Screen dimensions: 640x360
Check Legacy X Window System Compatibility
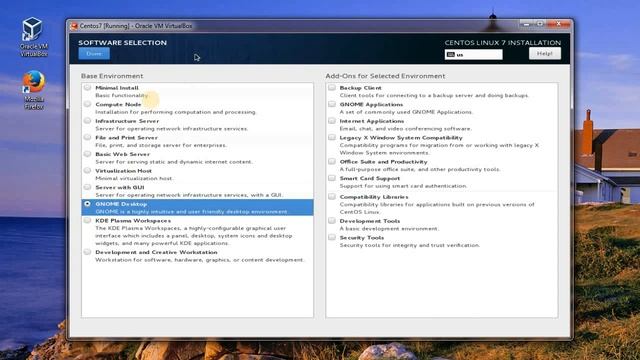point(332,137)
